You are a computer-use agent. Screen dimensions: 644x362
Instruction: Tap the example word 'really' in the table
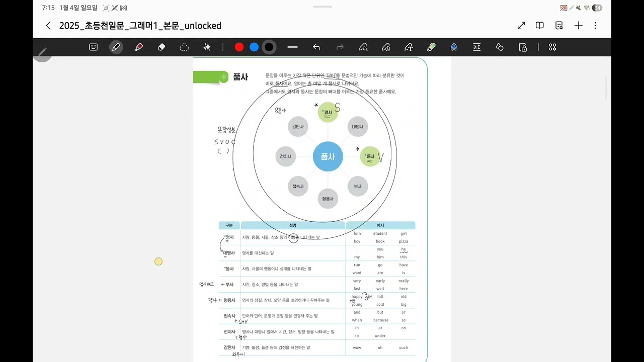[x=404, y=281]
